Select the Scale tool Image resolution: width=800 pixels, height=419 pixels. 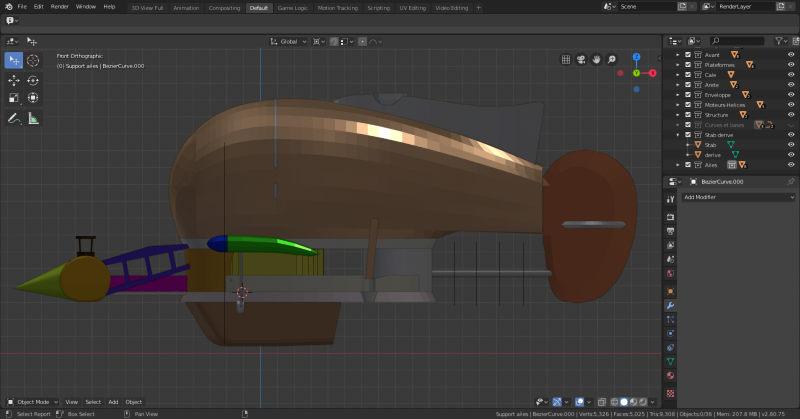(14, 98)
